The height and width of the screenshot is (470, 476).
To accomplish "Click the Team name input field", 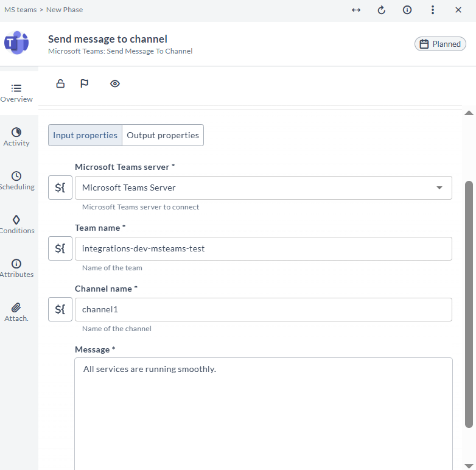I will coord(263,248).
